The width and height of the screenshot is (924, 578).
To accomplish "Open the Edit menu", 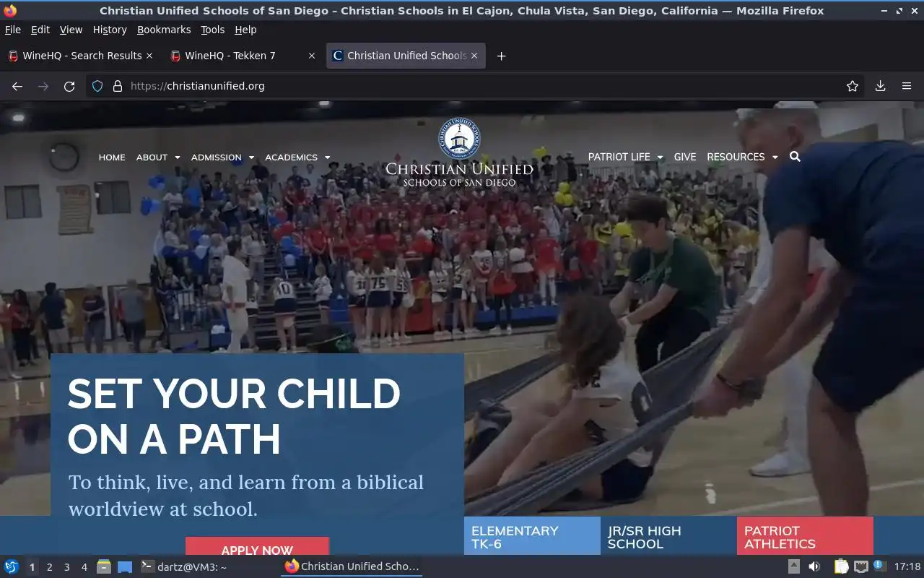I will pyautogui.click(x=40, y=30).
